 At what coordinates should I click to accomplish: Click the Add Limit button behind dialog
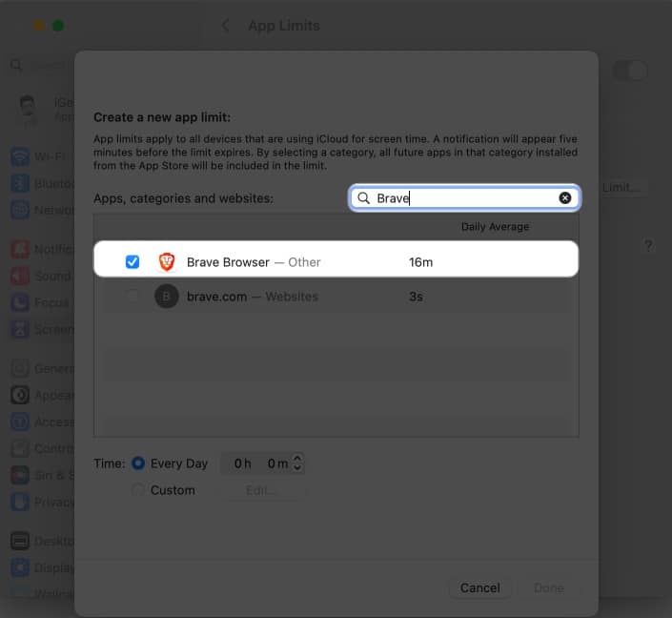(621, 188)
